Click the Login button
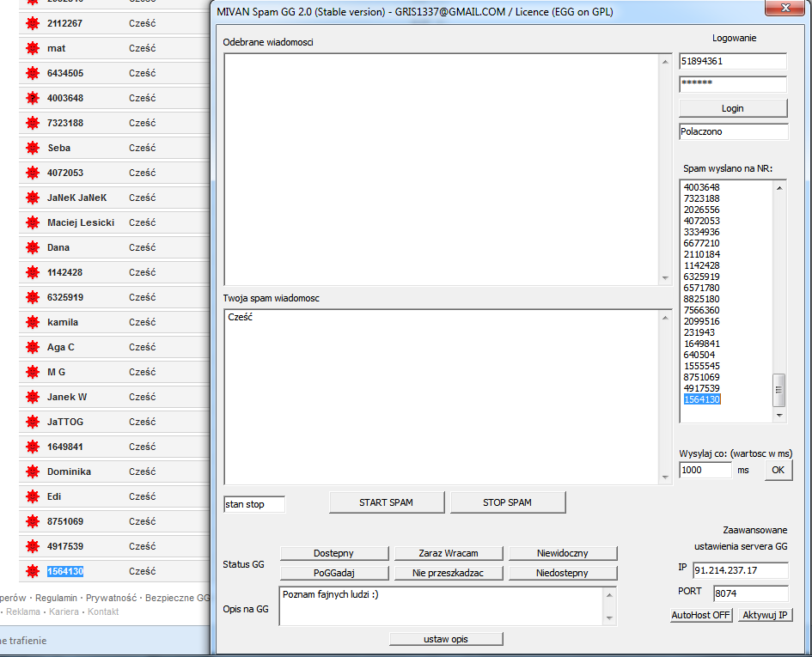812x657 pixels. [733, 108]
